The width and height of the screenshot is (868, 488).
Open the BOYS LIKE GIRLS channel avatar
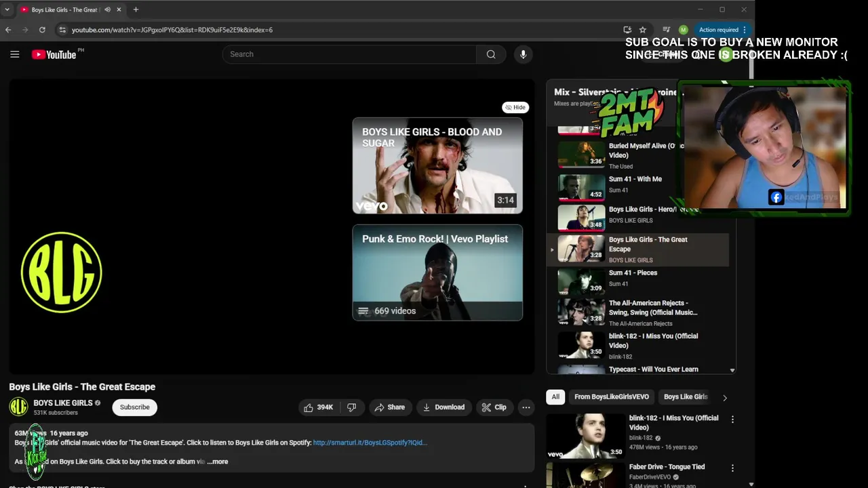coord(18,407)
